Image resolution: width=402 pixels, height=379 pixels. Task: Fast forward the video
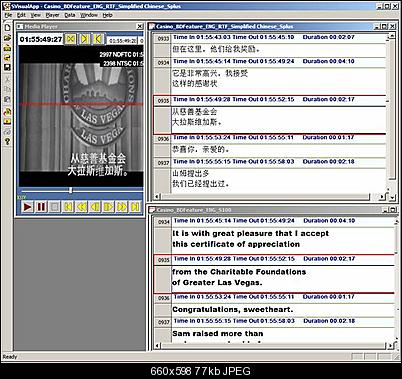[122, 207]
